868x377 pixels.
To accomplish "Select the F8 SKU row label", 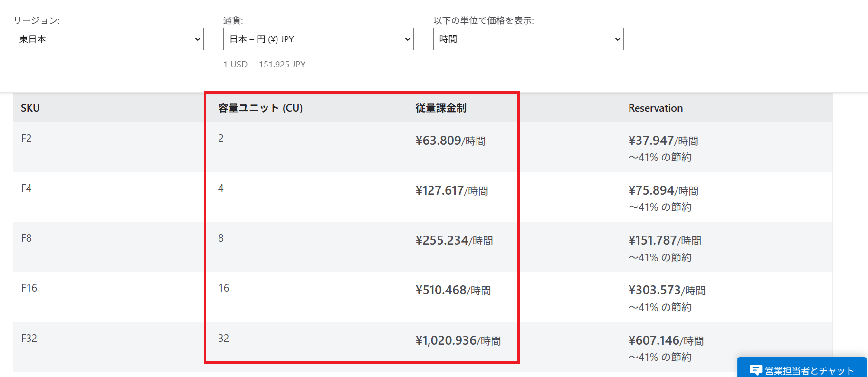I will pyautogui.click(x=27, y=238).
